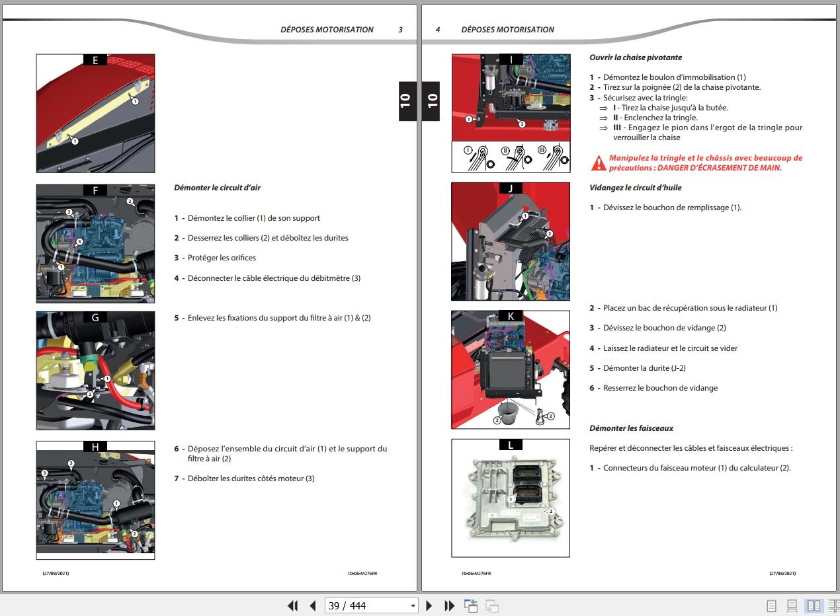Screen dimensions: 840x616
Task: Click the calculator image labeled L
Action: pyautogui.click(x=510, y=498)
